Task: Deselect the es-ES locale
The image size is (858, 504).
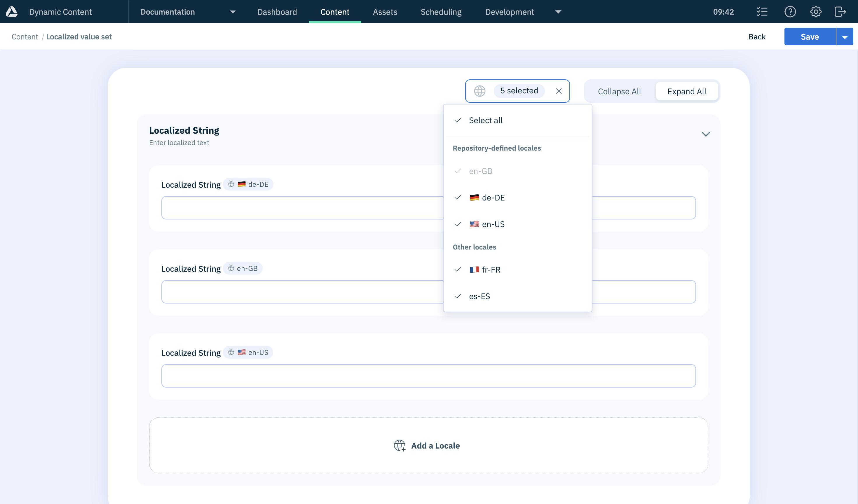Action: tap(517, 296)
